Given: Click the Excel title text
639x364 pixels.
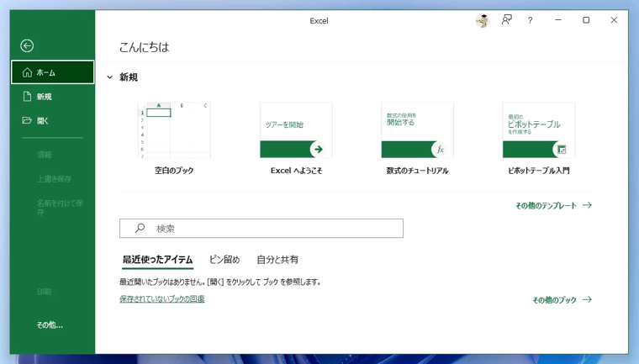Looking at the screenshot, I should (319, 21).
